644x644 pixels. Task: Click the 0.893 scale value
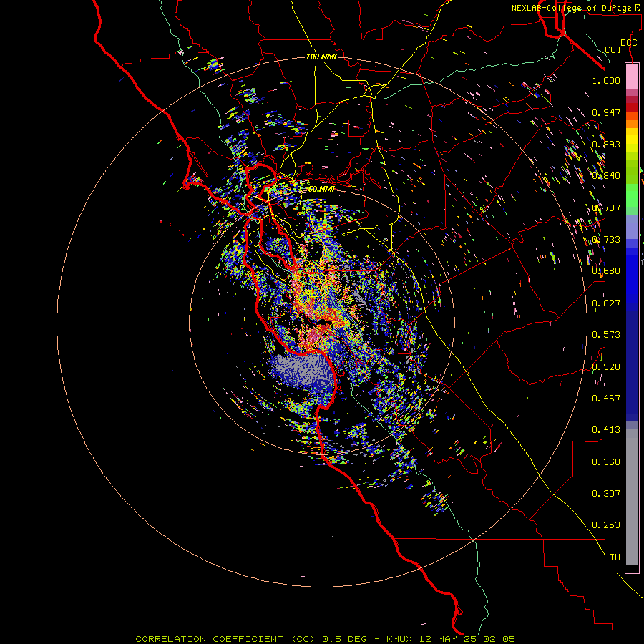606,144
